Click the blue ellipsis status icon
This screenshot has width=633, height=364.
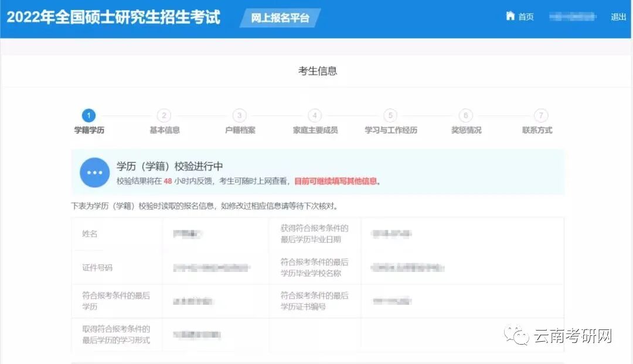[x=94, y=172]
